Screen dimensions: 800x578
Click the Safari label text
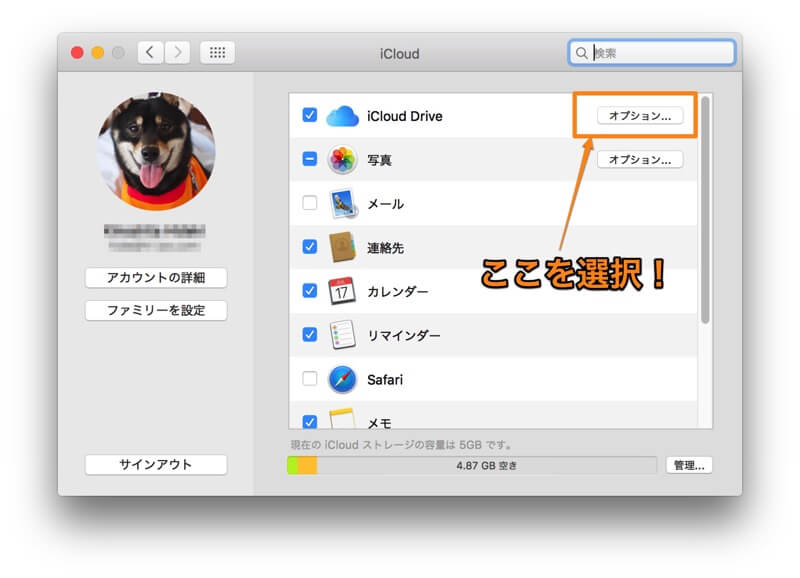[385, 380]
